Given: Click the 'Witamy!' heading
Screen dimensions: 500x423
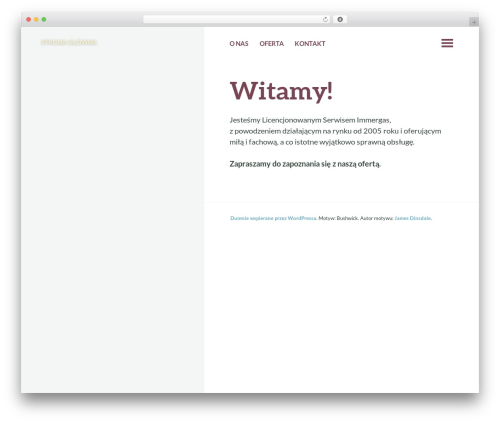Looking at the screenshot, I should click(x=281, y=91).
